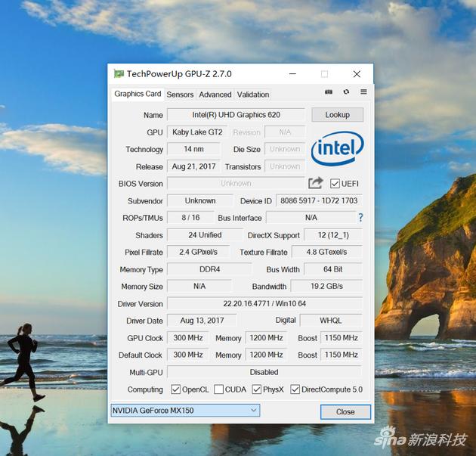Open the NVIDIA GeForce MX150 GPU dropdown

(x=185, y=411)
